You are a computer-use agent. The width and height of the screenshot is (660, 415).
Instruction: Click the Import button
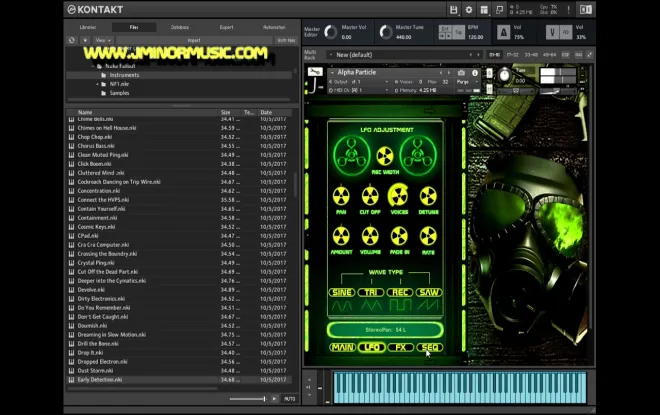(x=194, y=40)
